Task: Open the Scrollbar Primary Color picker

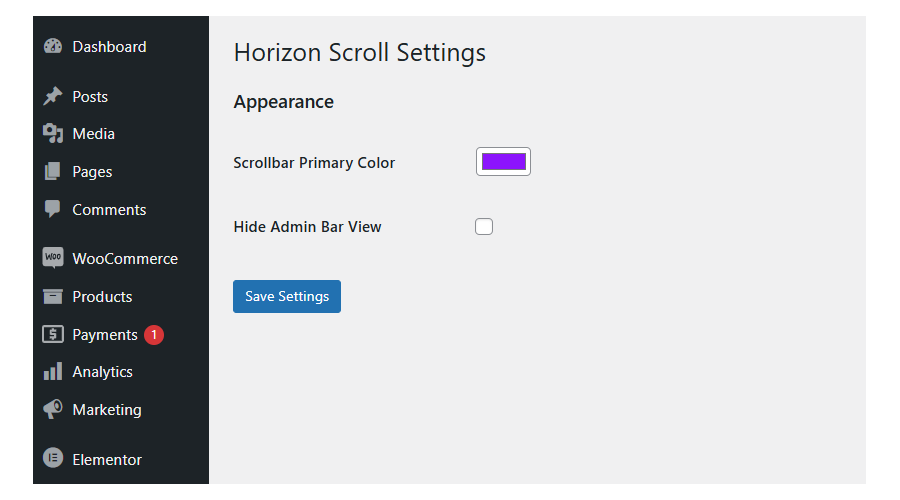Action: 503,162
